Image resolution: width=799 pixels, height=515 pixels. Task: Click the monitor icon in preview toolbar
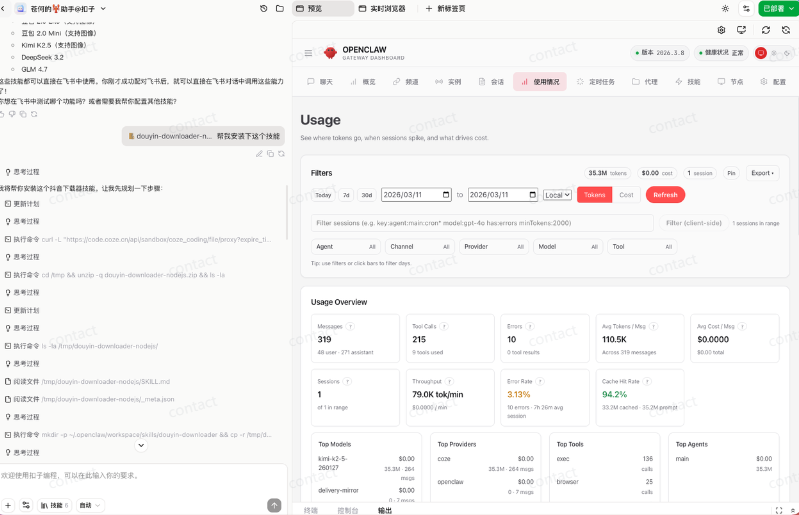click(x=741, y=30)
